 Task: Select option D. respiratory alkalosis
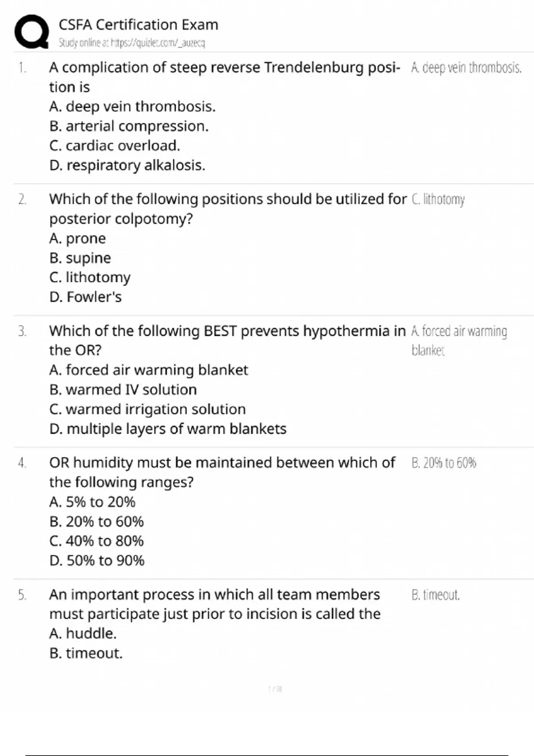127,165
